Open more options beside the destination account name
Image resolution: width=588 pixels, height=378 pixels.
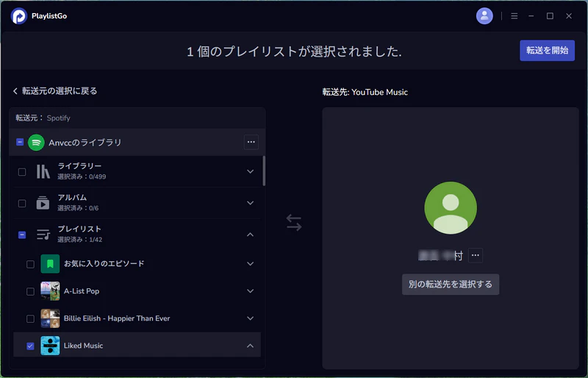point(475,255)
